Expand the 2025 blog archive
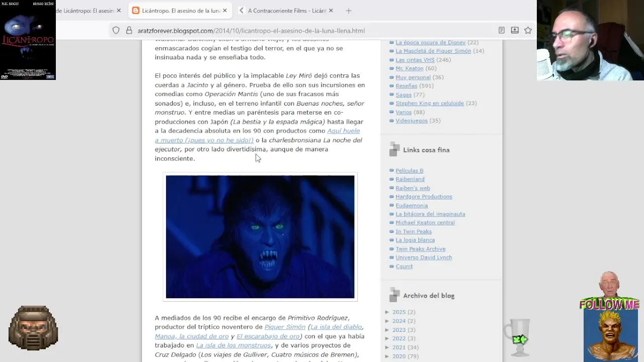 point(387,312)
